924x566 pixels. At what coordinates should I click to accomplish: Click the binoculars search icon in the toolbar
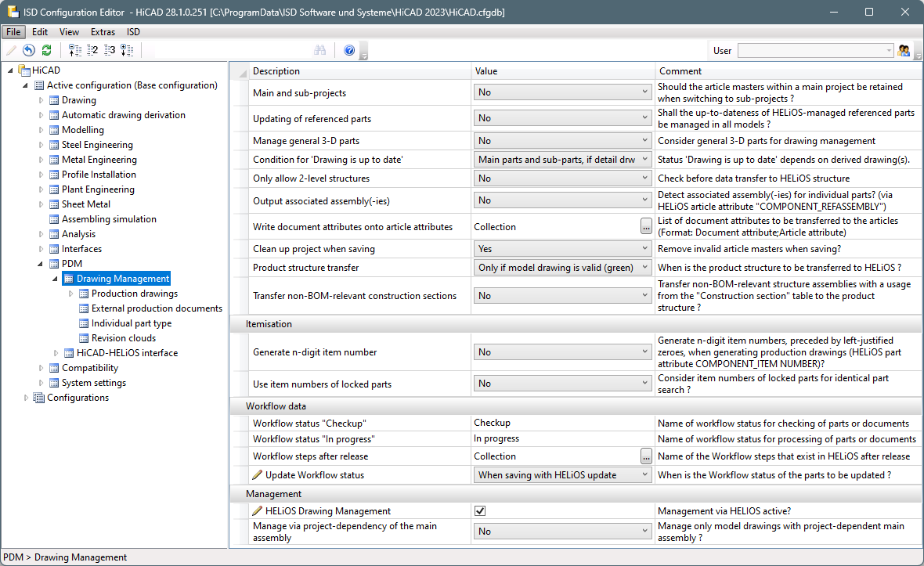point(320,50)
